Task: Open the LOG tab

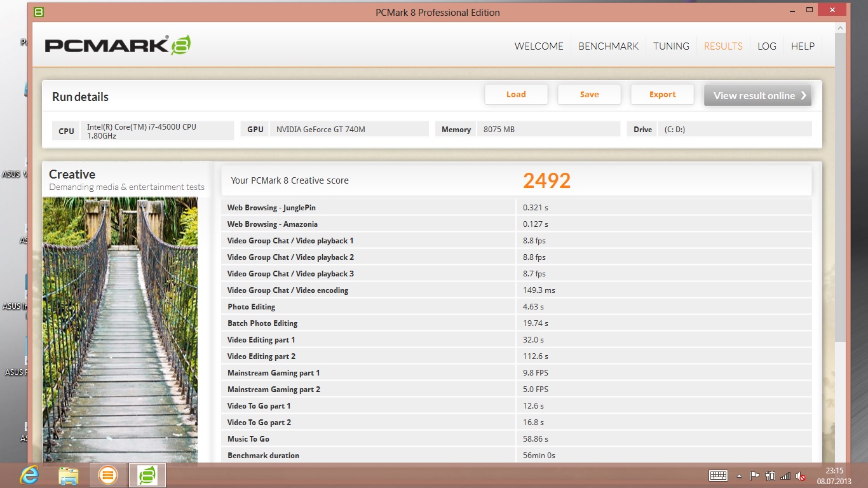Action: [x=767, y=46]
